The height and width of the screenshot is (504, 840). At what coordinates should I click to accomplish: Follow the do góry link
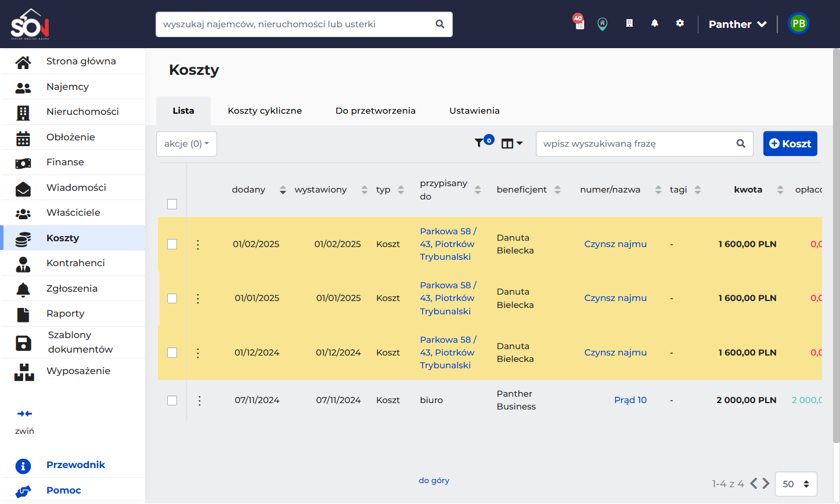coord(434,480)
